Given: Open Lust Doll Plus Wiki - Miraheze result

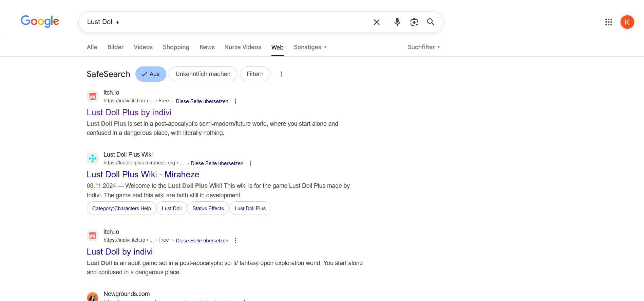Looking at the screenshot, I should [x=143, y=174].
